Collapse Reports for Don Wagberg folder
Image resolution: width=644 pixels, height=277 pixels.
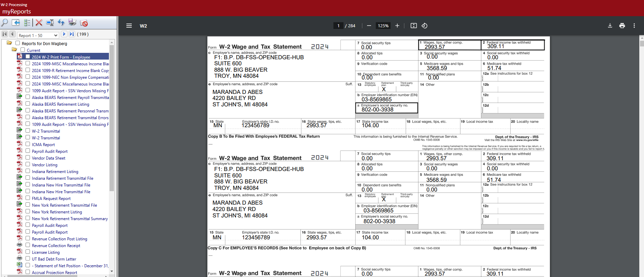(x=9, y=43)
